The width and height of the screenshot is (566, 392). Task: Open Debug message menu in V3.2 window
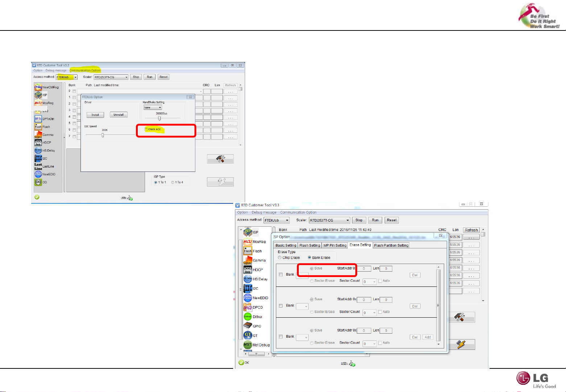coord(56,71)
